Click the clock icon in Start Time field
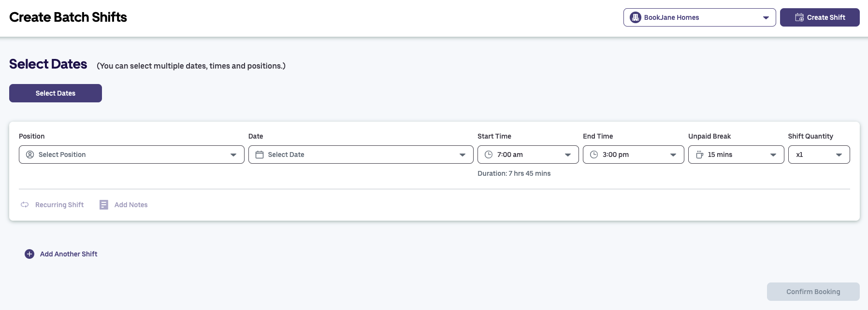This screenshot has height=310, width=868. (x=489, y=155)
